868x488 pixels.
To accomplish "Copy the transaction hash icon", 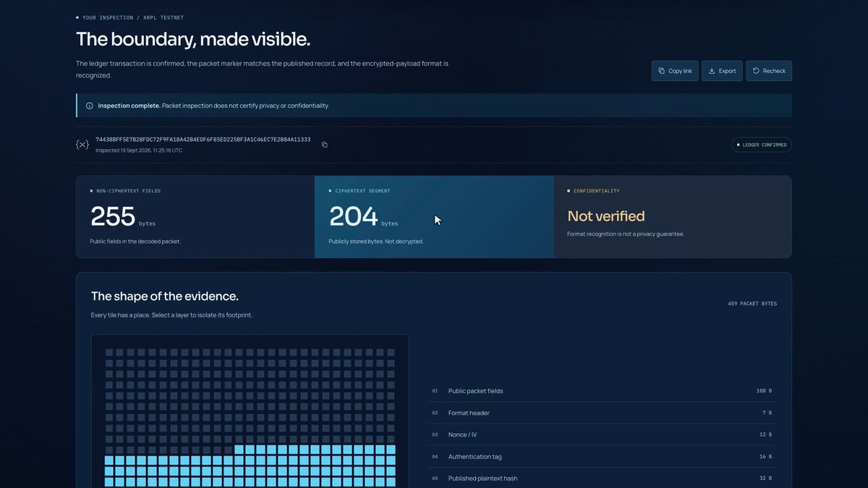I will [x=324, y=145].
